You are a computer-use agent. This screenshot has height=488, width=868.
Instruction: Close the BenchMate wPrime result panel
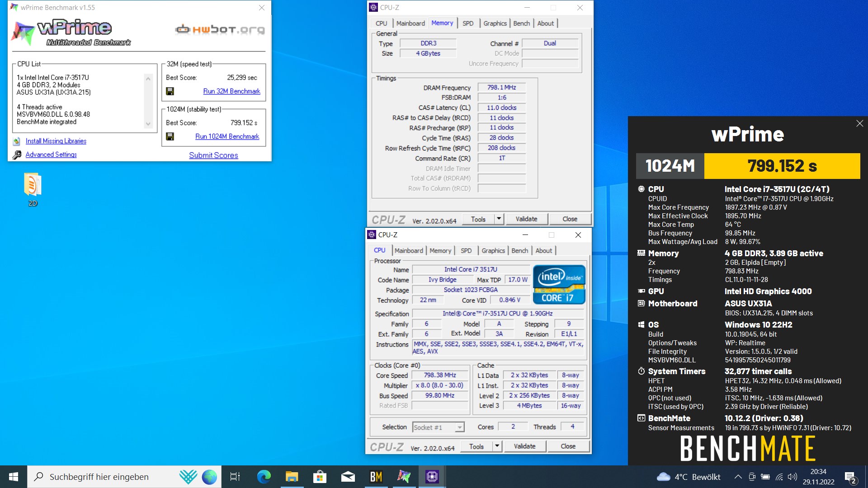[859, 123]
